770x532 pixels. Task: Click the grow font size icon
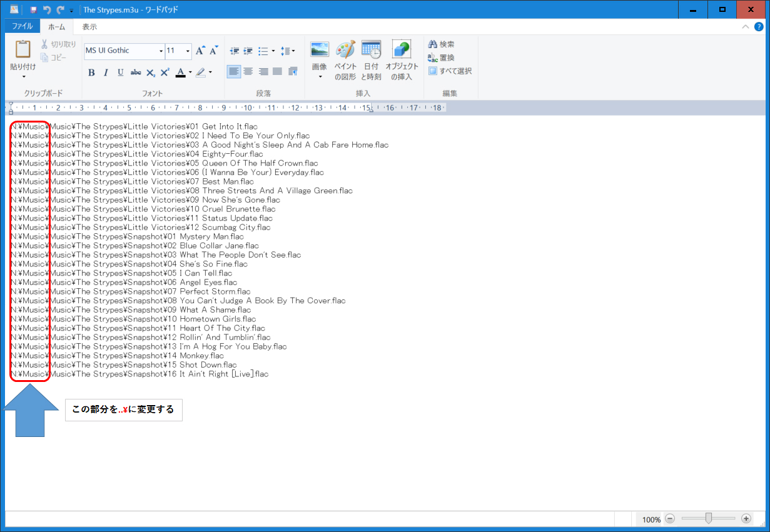[x=200, y=51]
